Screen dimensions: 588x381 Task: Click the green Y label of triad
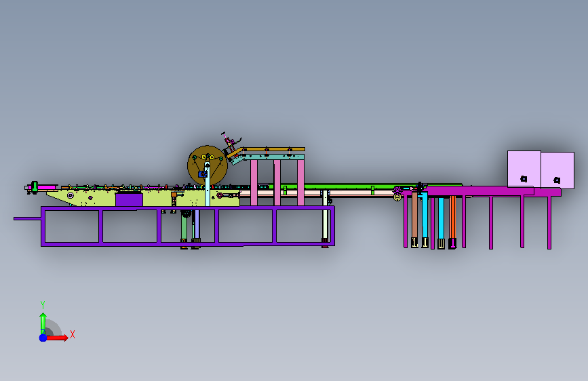(x=43, y=305)
